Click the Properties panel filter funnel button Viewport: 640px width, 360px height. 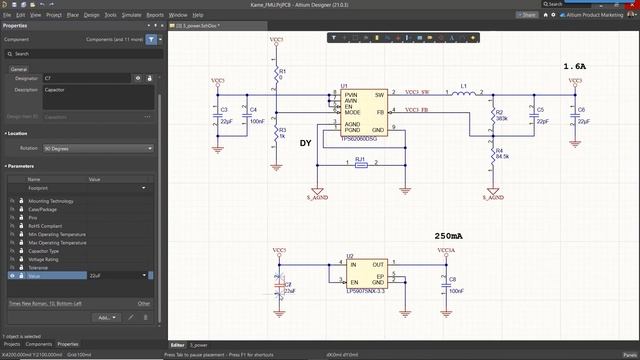tap(151, 40)
